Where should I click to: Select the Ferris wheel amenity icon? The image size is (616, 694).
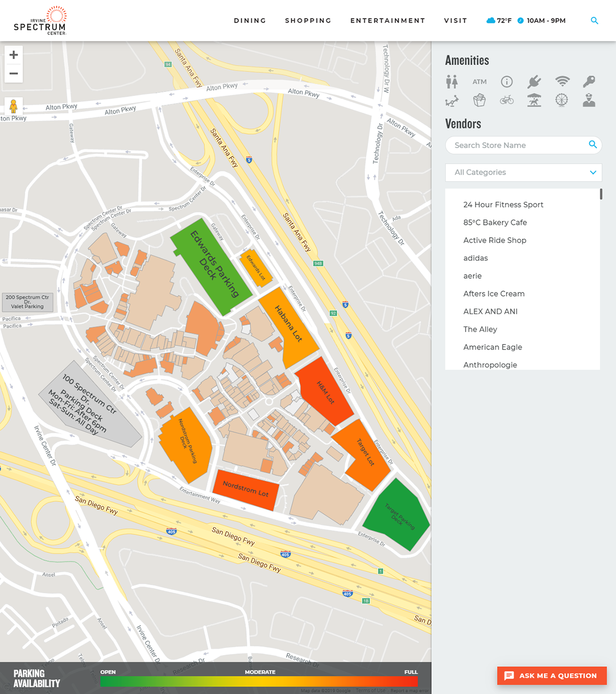(x=562, y=101)
